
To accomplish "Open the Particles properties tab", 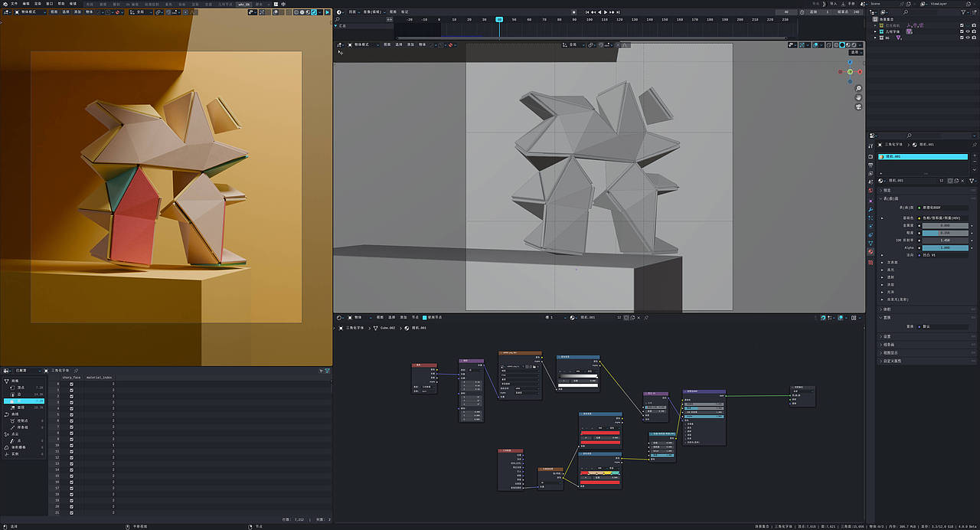I will 871,218.
